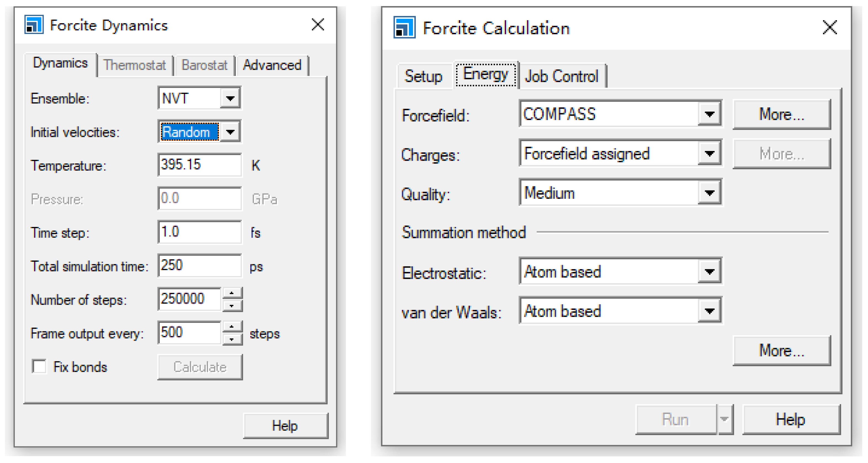Open the Quality Medium dropdown

pos(709,193)
